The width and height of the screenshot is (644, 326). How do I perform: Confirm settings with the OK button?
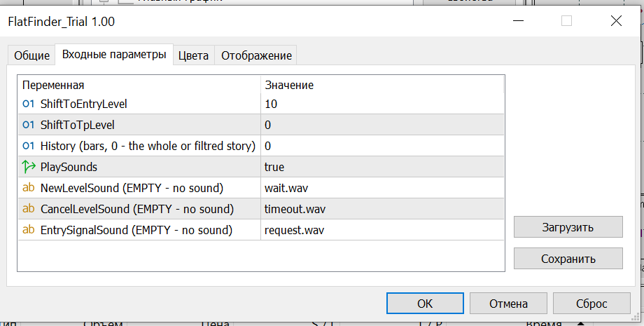pyautogui.click(x=425, y=304)
